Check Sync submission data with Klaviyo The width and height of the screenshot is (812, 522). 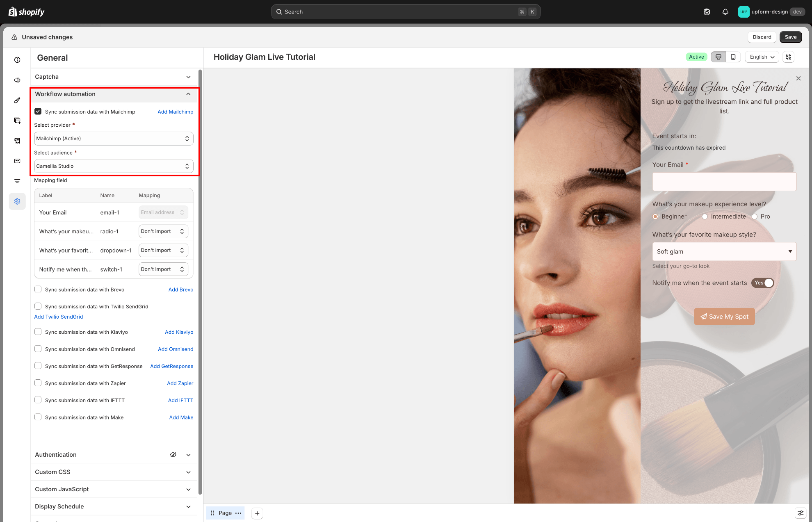[38, 332]
